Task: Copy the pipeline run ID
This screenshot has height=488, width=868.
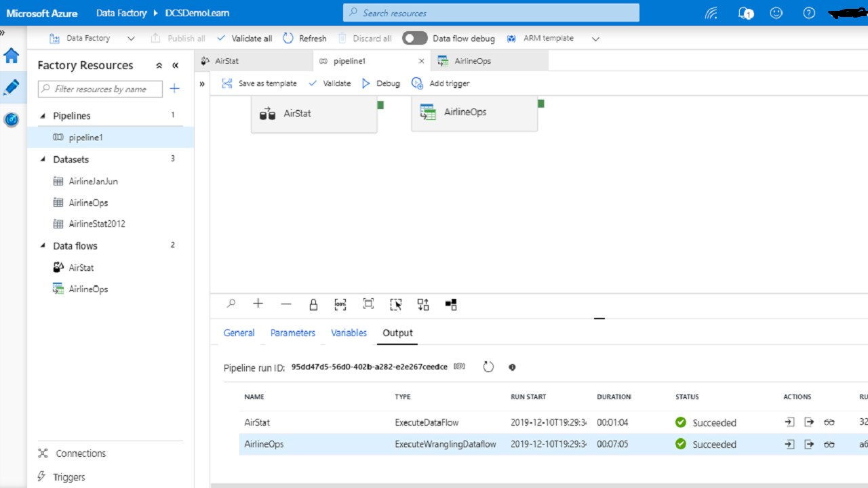Action: coord(459,367)
